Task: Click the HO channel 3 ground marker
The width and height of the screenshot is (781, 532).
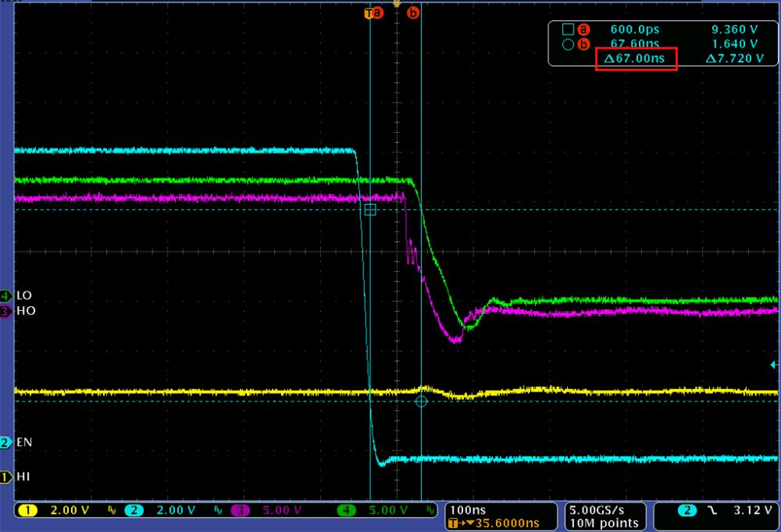Action: click(6, 311)
